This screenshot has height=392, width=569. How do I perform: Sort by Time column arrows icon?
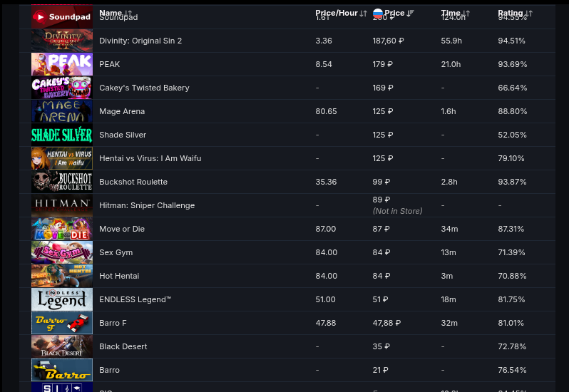point(466,14)
